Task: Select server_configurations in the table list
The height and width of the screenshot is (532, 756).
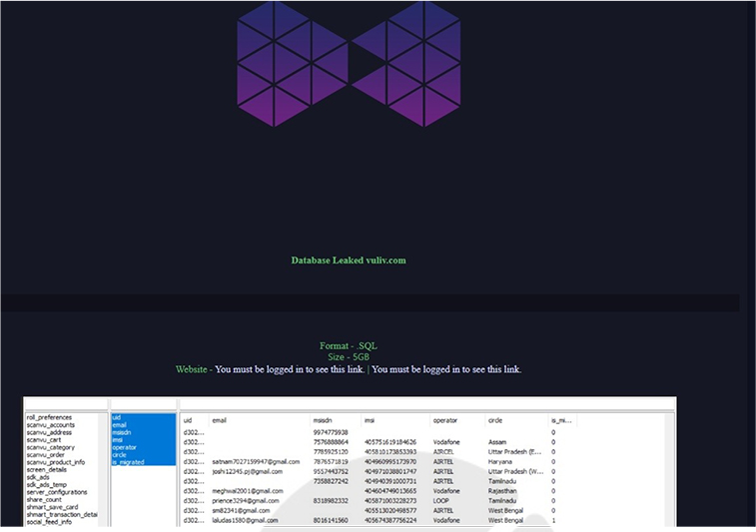Action: [x=57, y=492]
